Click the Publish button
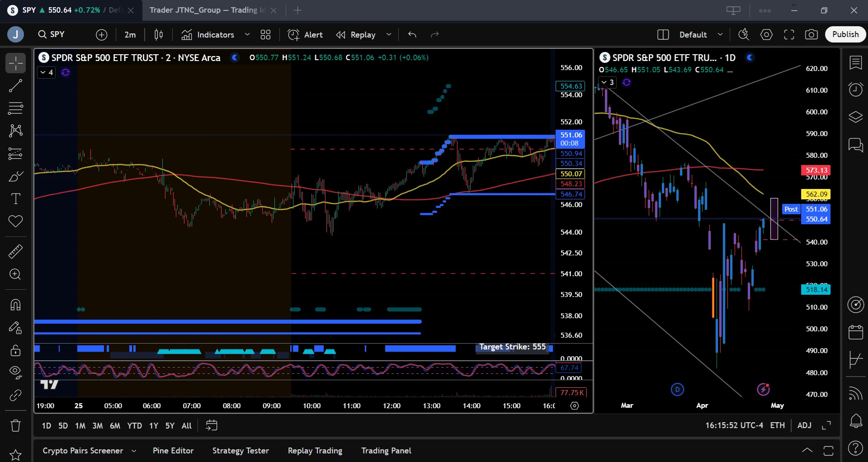This screenshot has height=462, width=868. [x=845, y=34]
